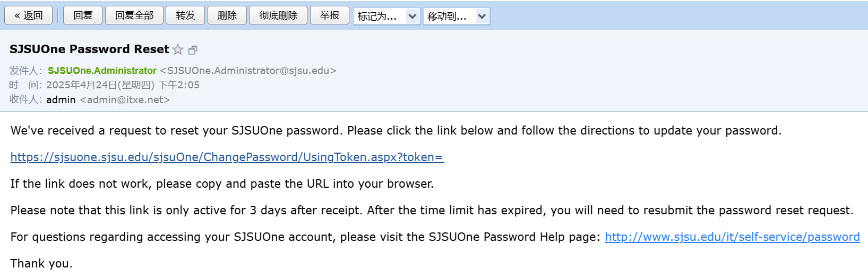Reply with the 回复 button
This screenshot has width=868, height=276.
click(83, 15)
